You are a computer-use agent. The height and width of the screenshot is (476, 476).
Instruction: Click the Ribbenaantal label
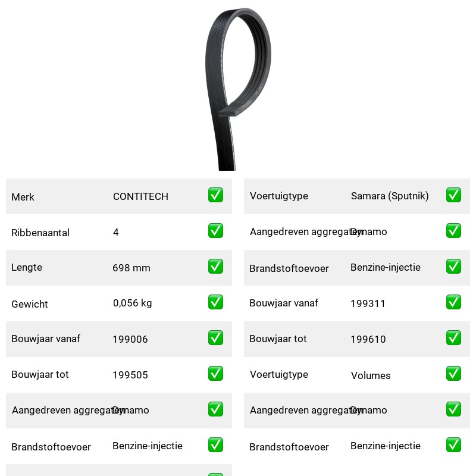coord(40,233)
